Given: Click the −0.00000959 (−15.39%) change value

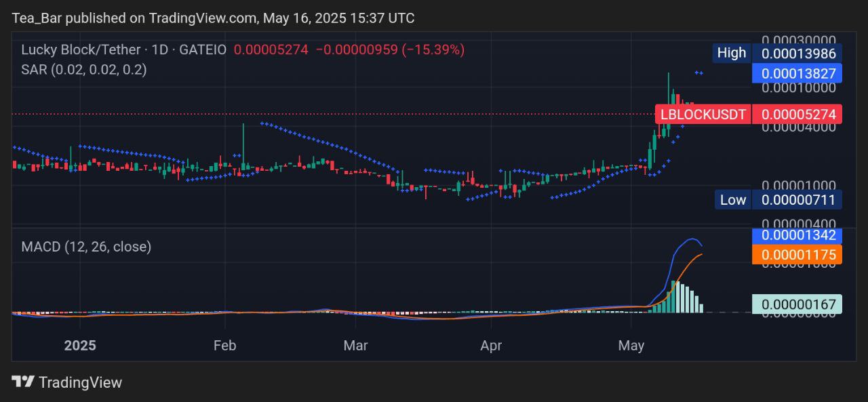Looking at the screenshot, I should [390, 49].
